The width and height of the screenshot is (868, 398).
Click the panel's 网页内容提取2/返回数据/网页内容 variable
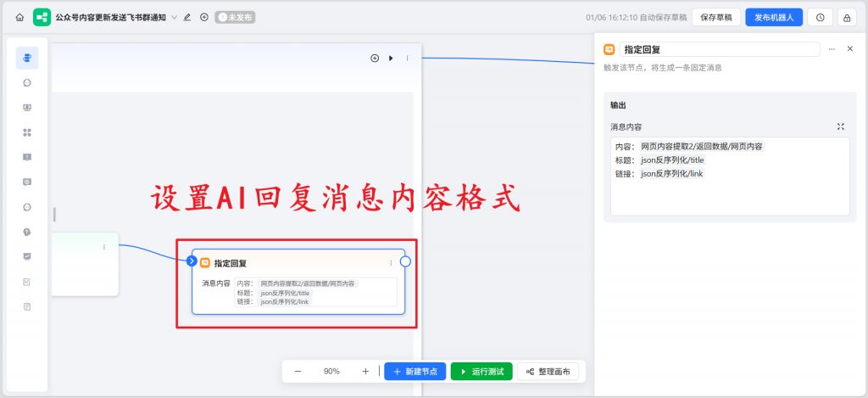(701, 147)
